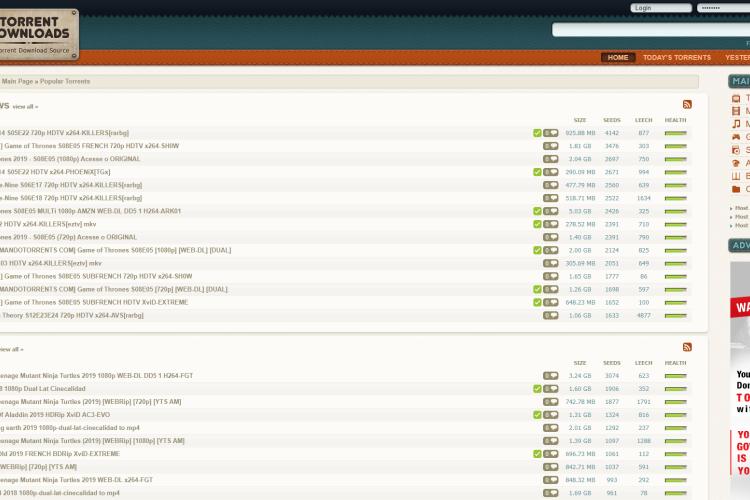Image resolution: width=750 pixels, height=500 pixels.
Task: Open the software disc icon category in sidebar
Action: pos(736,150)
